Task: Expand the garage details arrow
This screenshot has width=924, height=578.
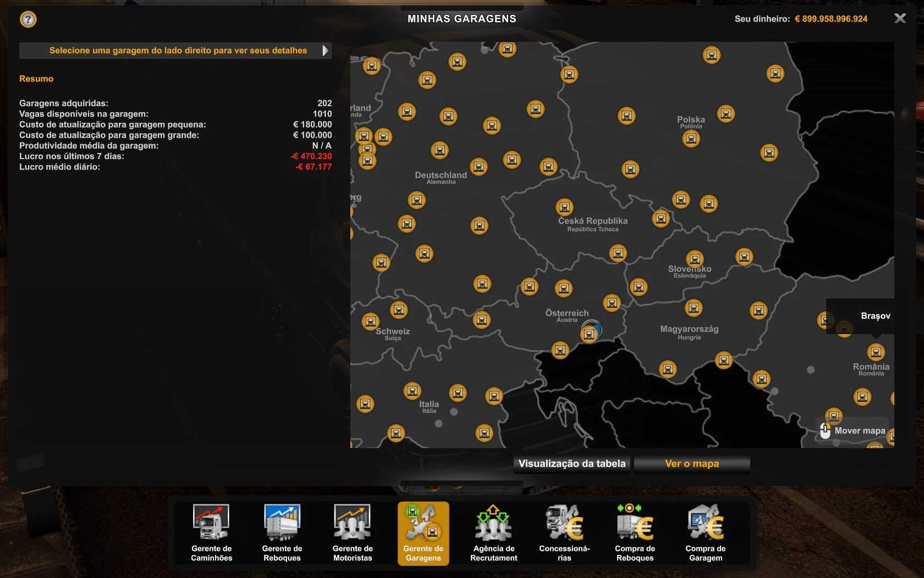Action: click(325, 51)
